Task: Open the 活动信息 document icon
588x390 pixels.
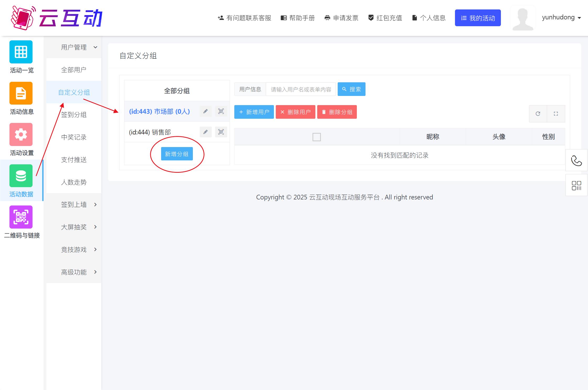Action: (21, 93)
